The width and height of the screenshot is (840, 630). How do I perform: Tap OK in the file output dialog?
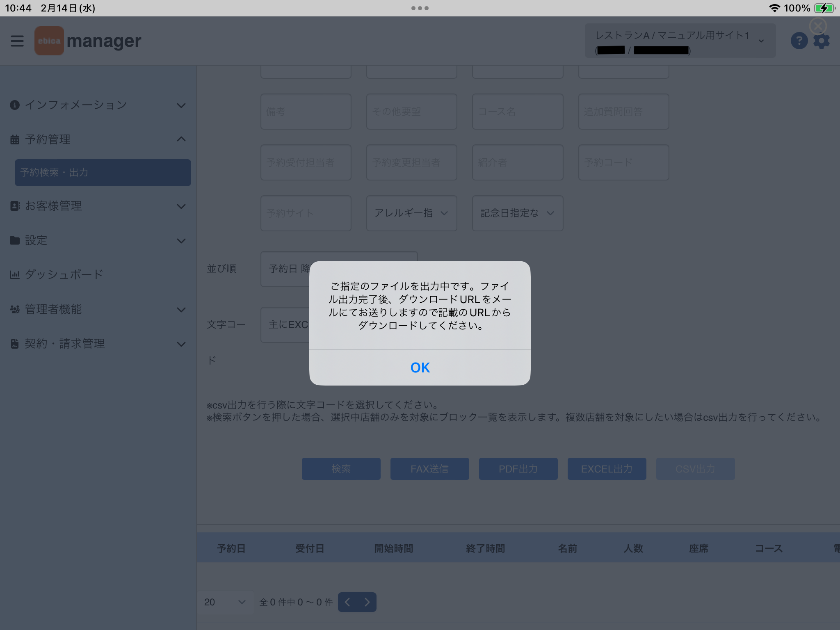point(420,367)
